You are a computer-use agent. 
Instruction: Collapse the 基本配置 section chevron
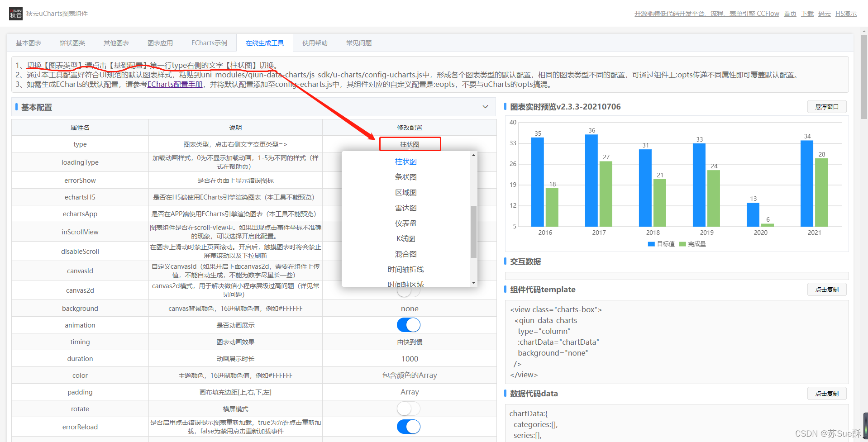coord(485,107)
